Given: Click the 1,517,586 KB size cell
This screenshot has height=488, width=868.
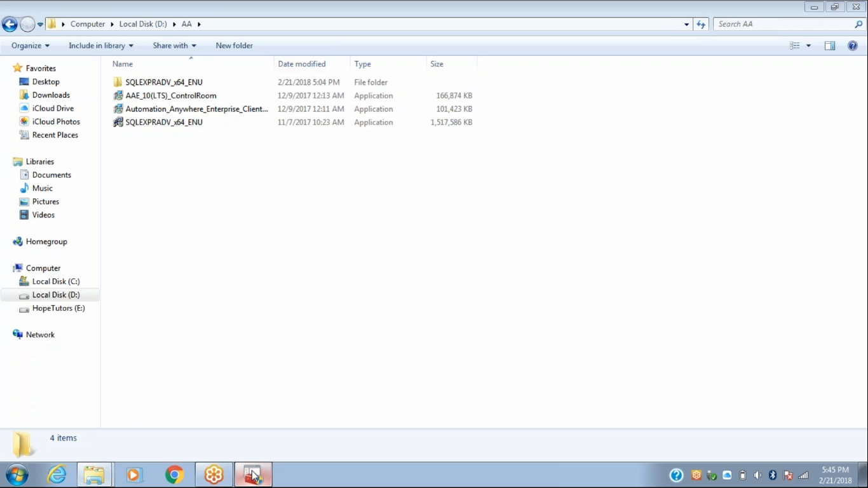Looking at the screenshot, I should 451,123.
